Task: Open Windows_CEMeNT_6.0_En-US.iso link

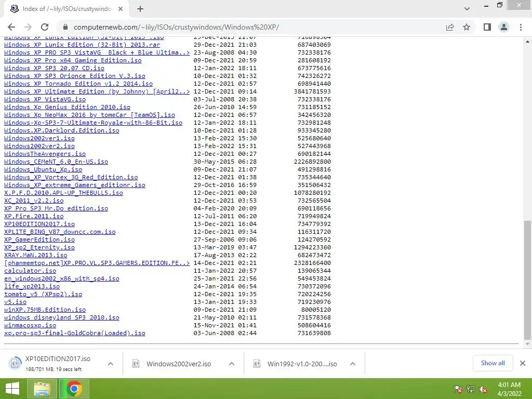Action: 56,162
